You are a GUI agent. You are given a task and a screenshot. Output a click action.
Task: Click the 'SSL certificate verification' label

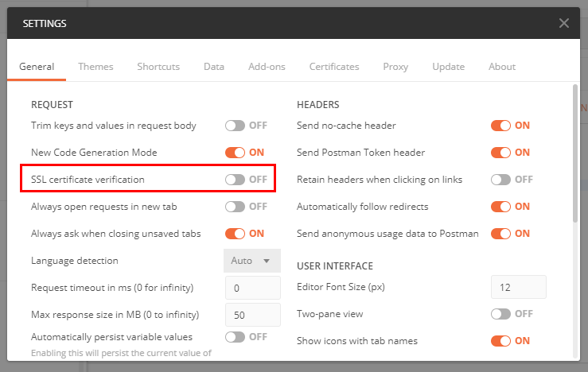click(88, 180)
